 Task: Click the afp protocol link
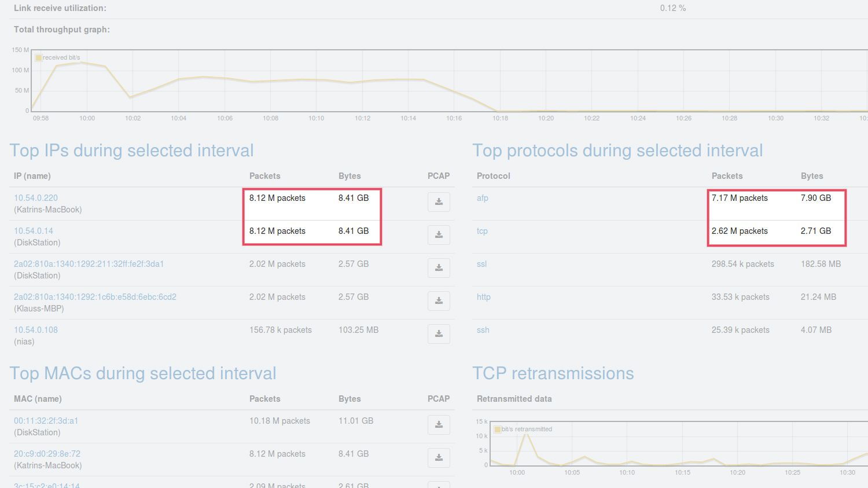[x=483, y=198]
